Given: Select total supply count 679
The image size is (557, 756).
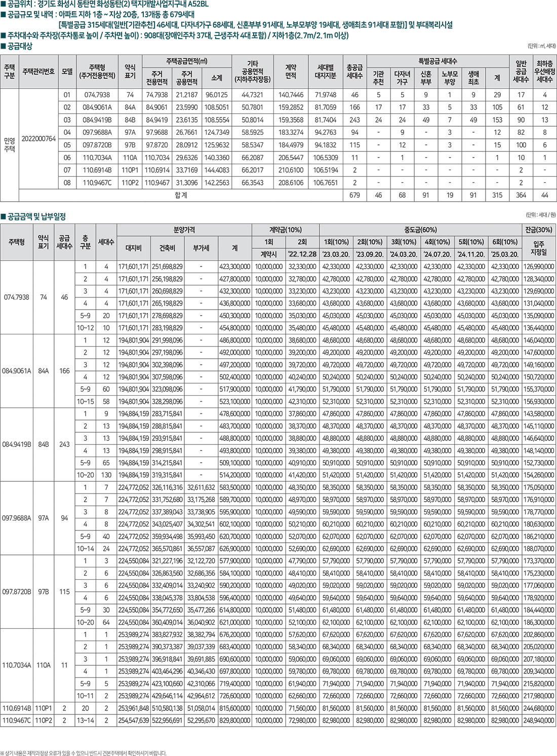Looking at the screenshot, I should click(x=354, y=195).
